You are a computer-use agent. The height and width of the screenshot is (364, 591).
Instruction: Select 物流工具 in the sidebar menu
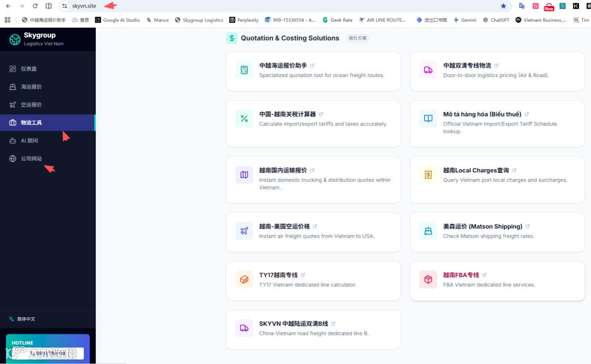pyautogui.click(x=48, y=123)
